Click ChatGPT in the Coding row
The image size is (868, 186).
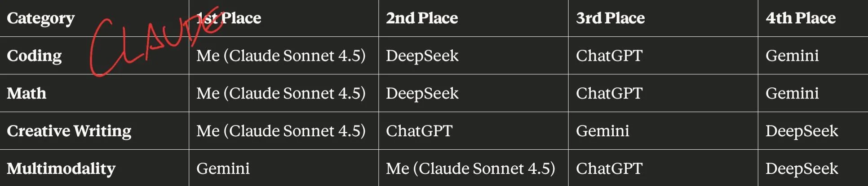pos(609,56)
